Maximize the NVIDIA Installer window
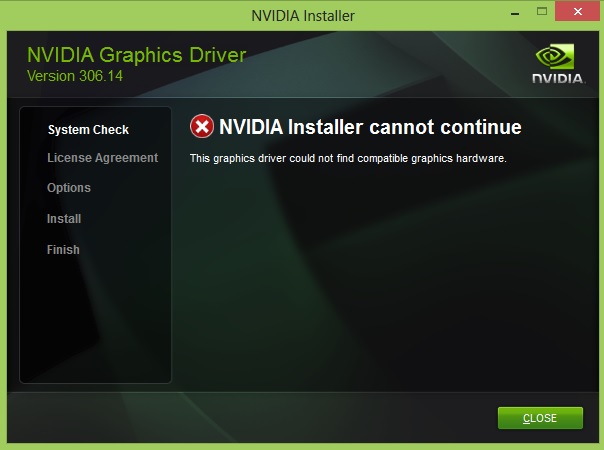This screenshot has height=450, width=604. pyautogui.click(x=542, y=12)
